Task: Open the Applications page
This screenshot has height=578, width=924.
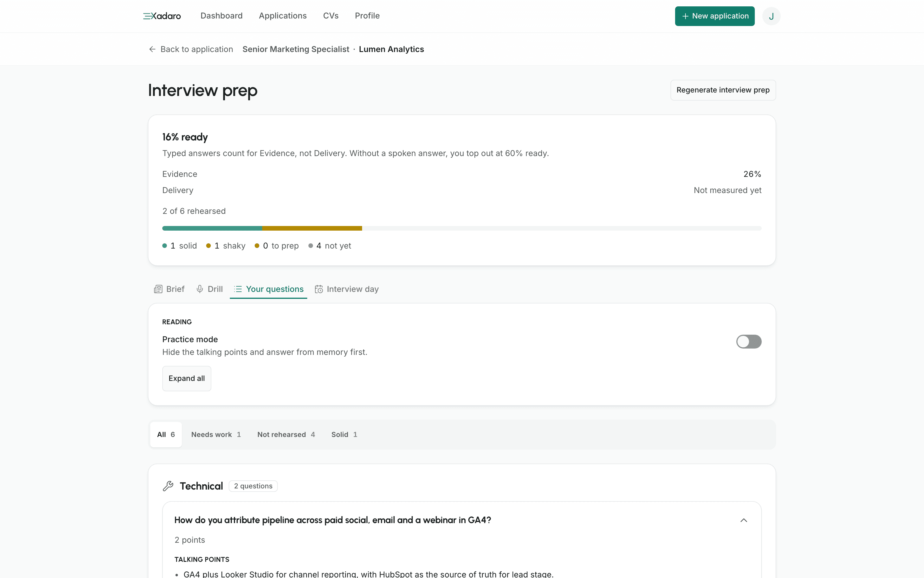Action: (x=283, y=16)
